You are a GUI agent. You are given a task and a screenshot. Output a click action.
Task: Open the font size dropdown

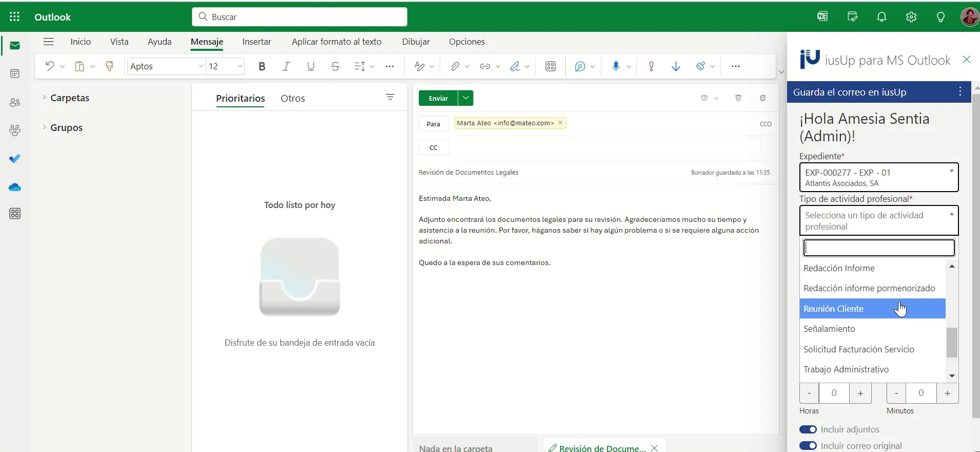[x=240, y=66]
